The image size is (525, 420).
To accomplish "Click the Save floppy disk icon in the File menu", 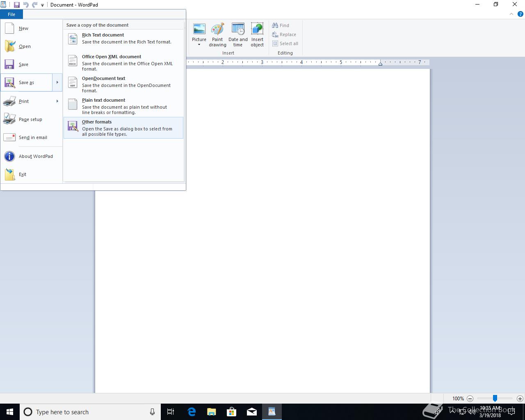I will coord(9,64).
